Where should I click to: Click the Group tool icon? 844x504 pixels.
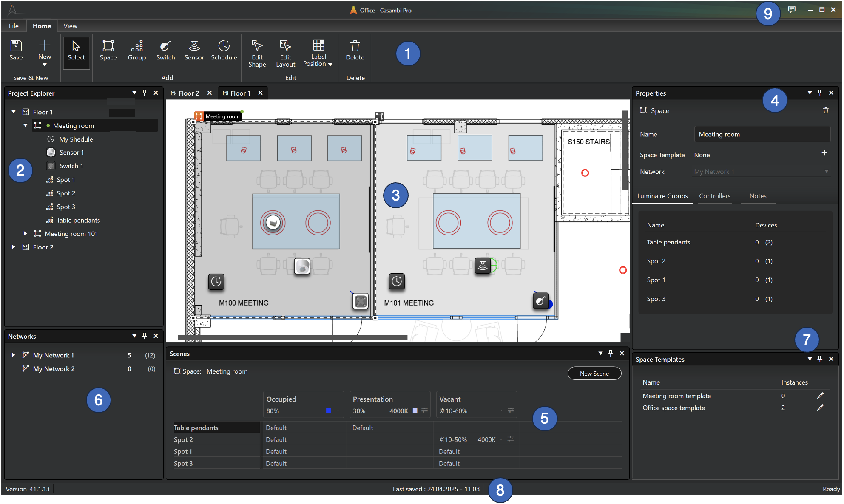[x=136, y=50]
